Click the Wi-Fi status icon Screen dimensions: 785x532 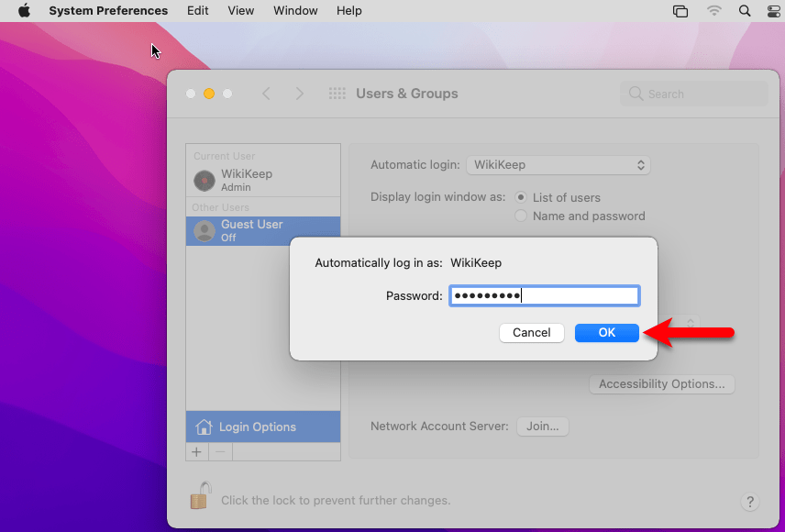click(713, 10)
